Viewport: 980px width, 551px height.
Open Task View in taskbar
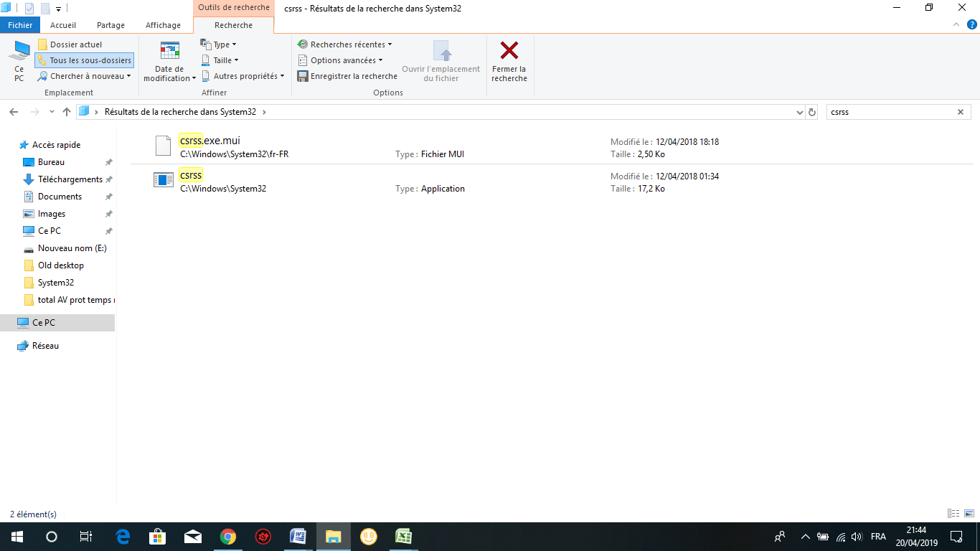point(86,537)
